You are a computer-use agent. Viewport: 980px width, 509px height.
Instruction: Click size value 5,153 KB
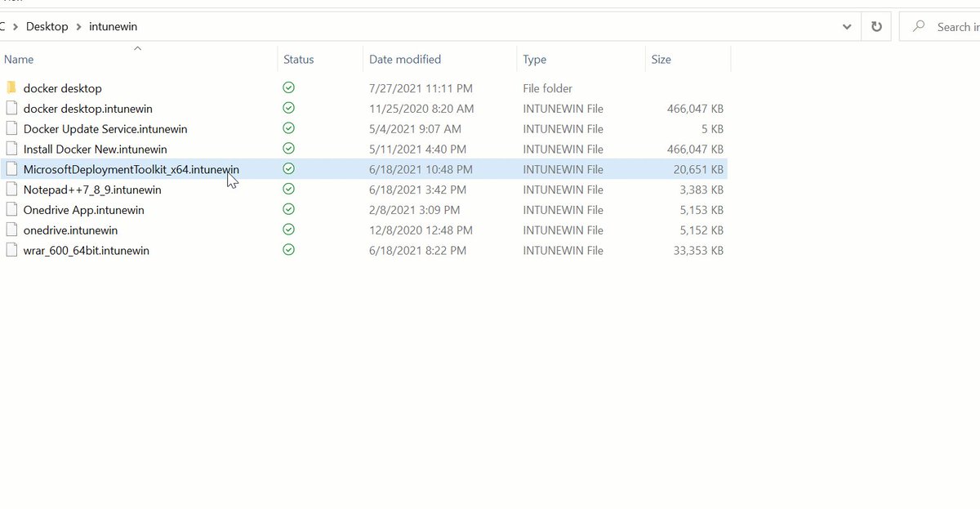702,210
